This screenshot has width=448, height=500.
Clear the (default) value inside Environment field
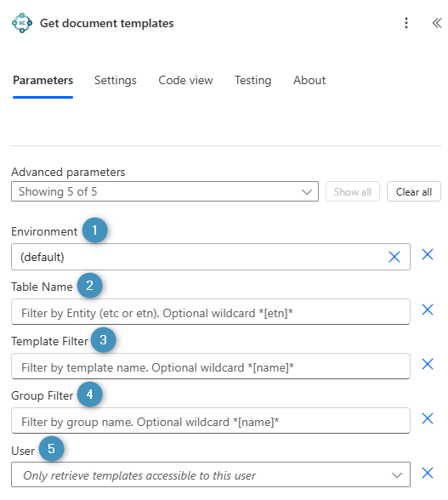[394, 257]
